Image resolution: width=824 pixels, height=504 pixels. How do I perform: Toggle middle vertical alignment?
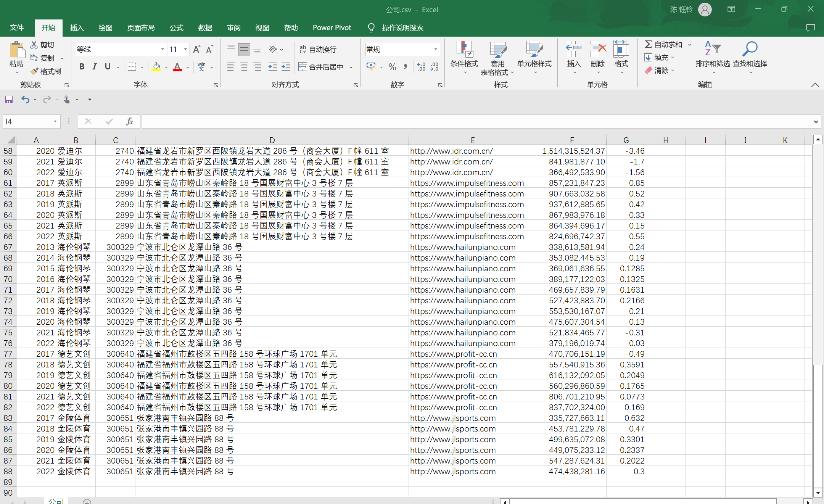tap(244, 49)
